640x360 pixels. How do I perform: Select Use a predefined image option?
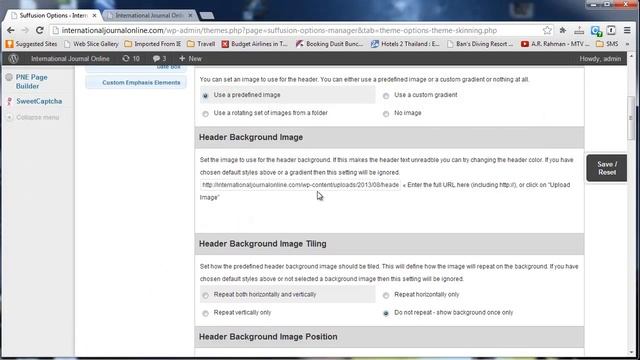point(205,96)
